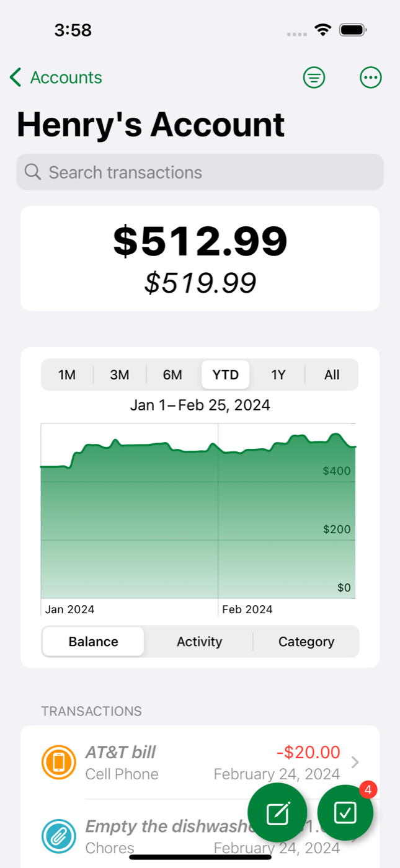400x868 pixels.
Task: Open the Category view tab
Action: pos(306,641)
